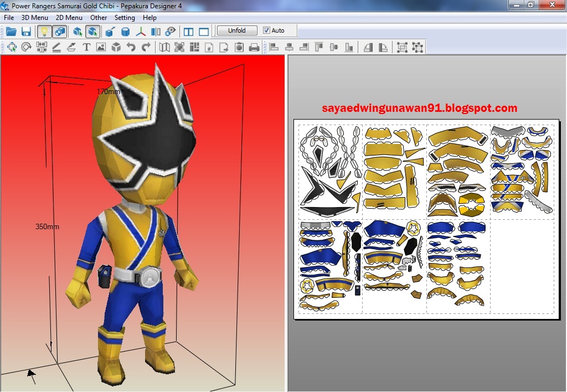This screenshot has width=567, height=392.
Task: Click the eye visibility view icon
Action: click(x=170, y=32)
